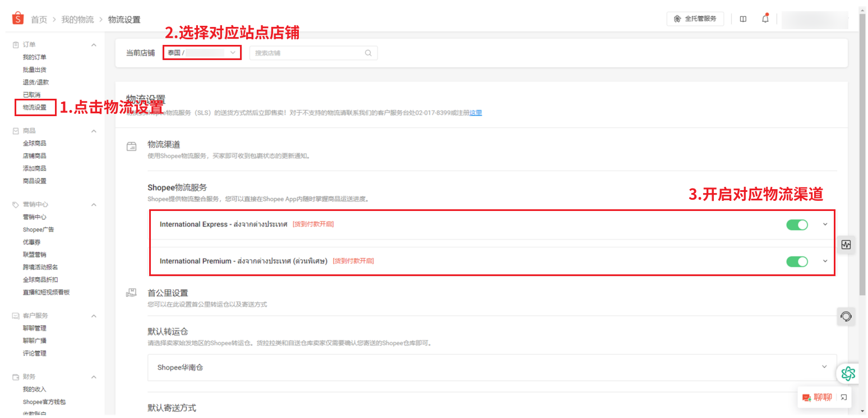Go to 首页 breadcrumb
The image size is (868, 418).
pos(39,20)
